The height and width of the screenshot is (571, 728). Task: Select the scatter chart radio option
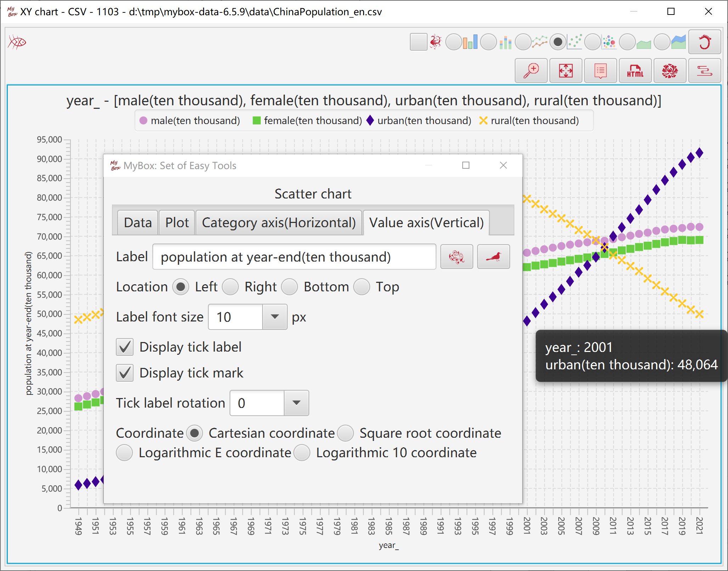[x=558, y=42]
